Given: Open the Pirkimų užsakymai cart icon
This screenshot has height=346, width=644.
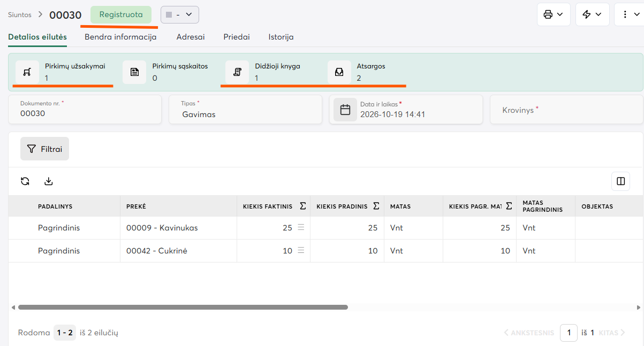Looking at the screenshot, I should click(27, 72).
